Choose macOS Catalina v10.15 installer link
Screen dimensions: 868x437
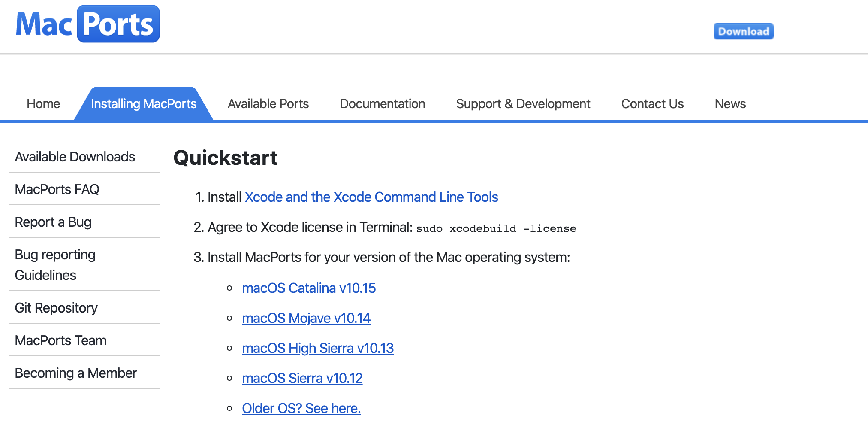(x=309, y=288)
